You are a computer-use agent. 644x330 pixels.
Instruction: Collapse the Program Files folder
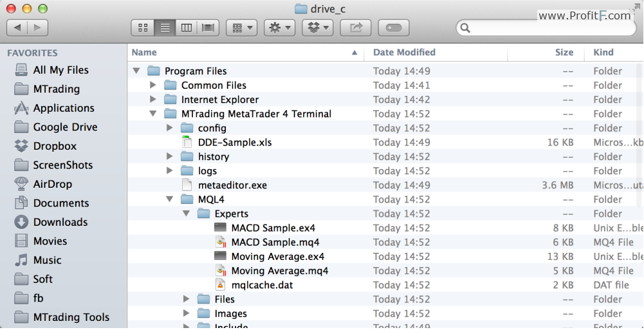(136, 71)
